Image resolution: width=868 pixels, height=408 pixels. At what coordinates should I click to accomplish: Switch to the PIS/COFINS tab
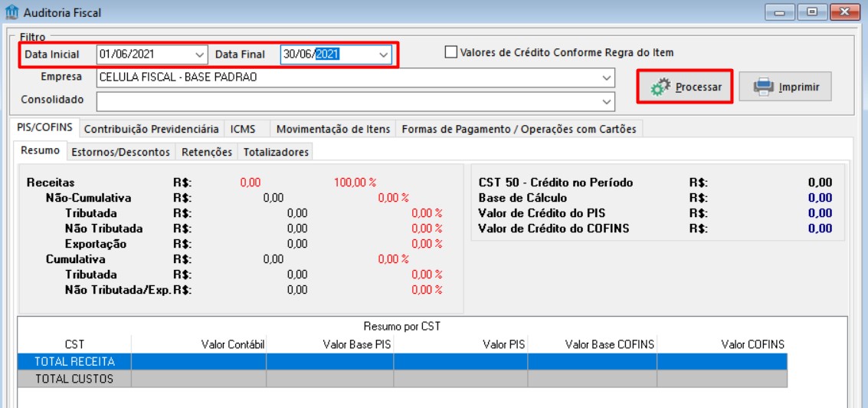tap(45, 127)
